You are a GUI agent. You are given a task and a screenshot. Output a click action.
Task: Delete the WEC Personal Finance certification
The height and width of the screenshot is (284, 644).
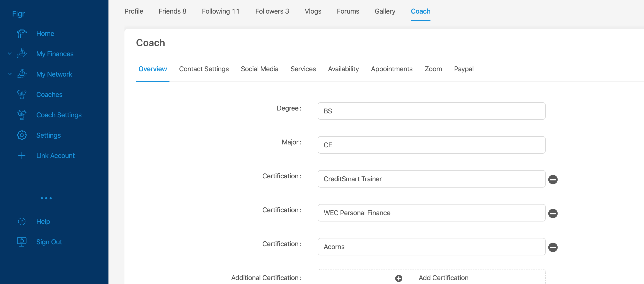(553, 213)
